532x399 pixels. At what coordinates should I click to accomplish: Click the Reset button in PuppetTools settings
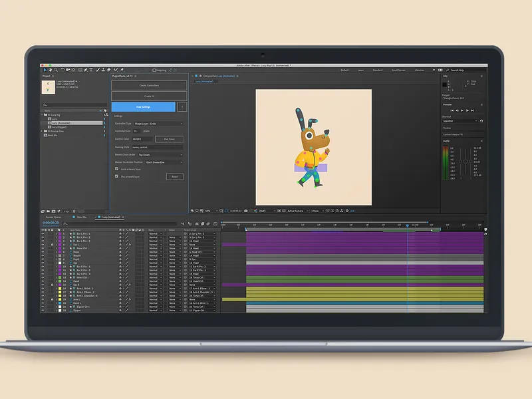pos(175,177)
